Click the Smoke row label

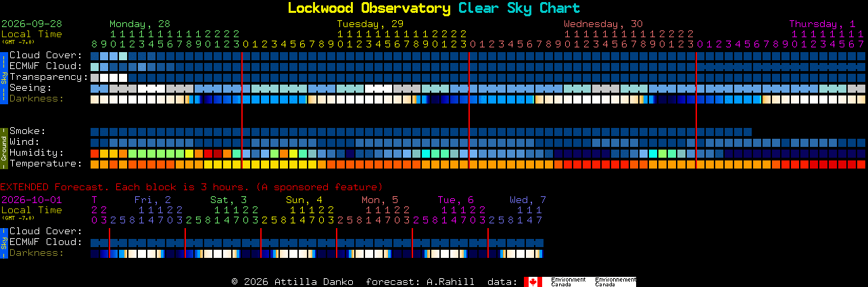click(27, 131)
